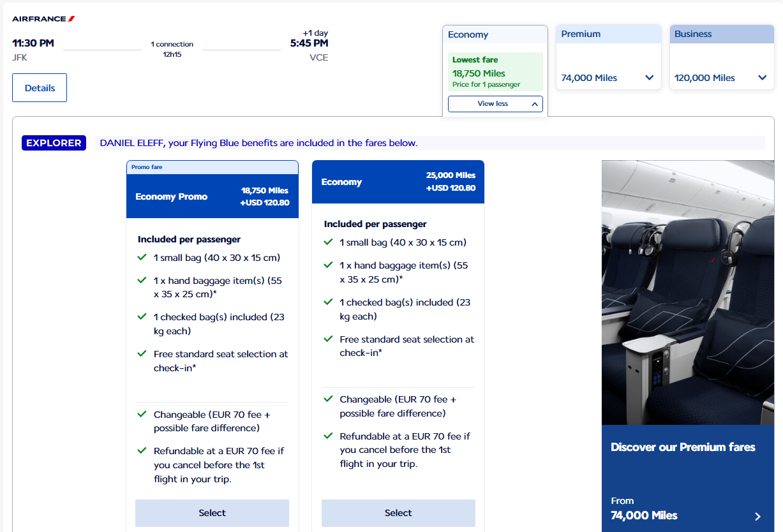Click Discover our Premium fares heading
783x532 pixels.
[683, 447]
